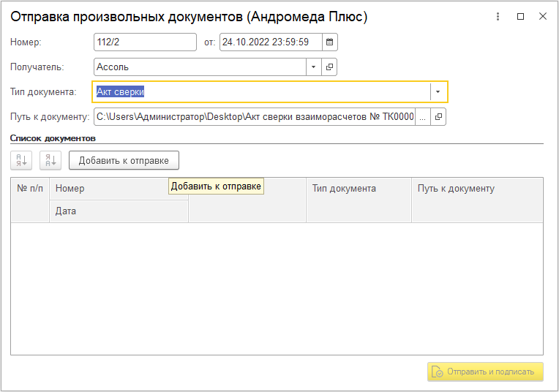
Task: Expand the Получатель dropdown list
Action: click(x=313, y=67)
